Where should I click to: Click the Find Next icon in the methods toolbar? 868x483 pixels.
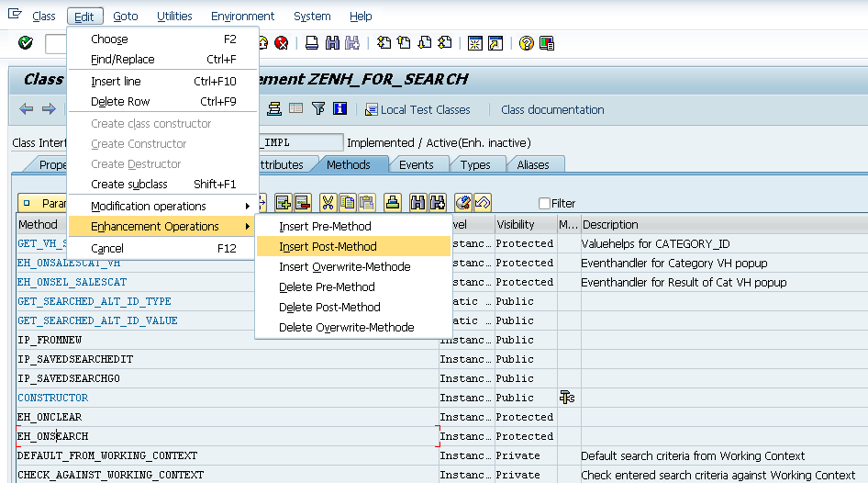(x=438, y=203)
